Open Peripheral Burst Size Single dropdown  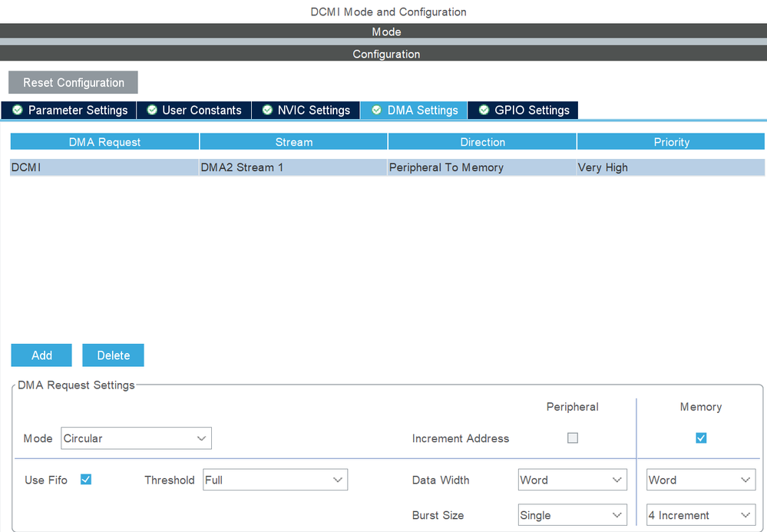point(572,515)
